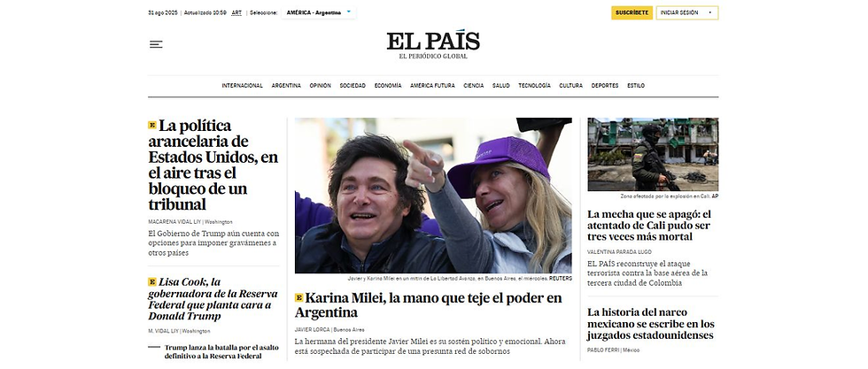Viewport: 868px width, 369px height.
Task: Select AMÉRICA FUTURA in navigation bar
Action: click(432, 86)
